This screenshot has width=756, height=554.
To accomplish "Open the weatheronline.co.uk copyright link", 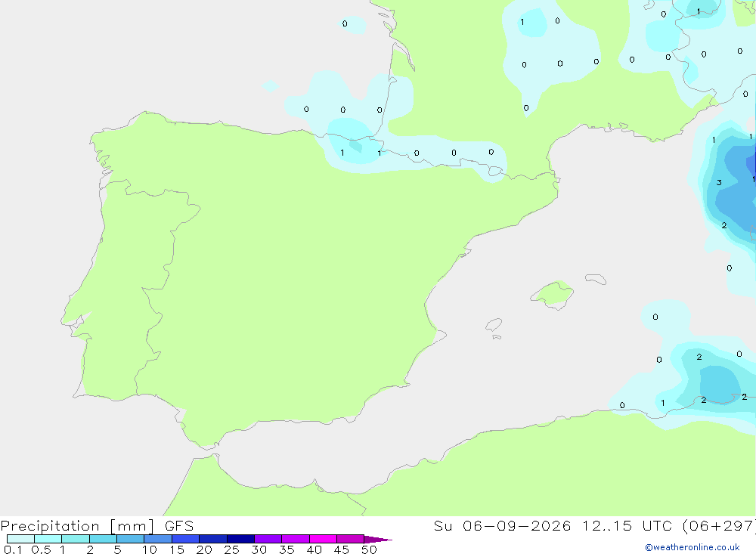I will (x=692, y=547).
